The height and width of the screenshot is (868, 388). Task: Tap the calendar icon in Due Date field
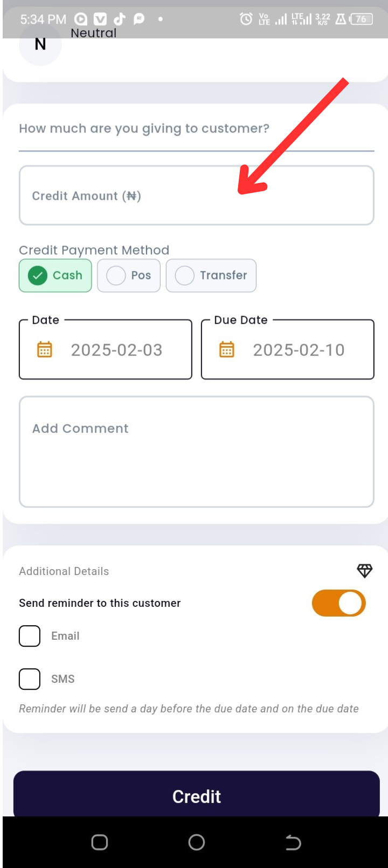point(227,349)
